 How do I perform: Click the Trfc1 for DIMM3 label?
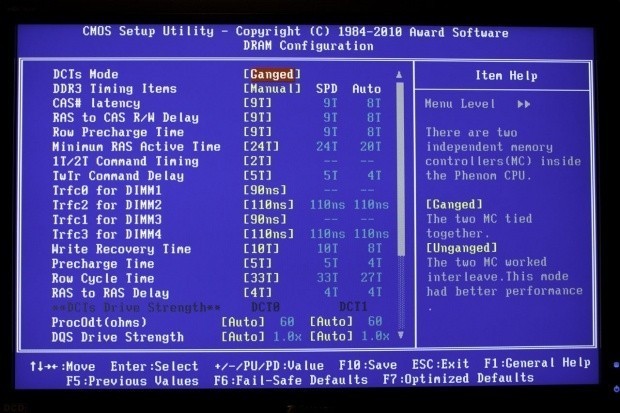coord(107,220)
